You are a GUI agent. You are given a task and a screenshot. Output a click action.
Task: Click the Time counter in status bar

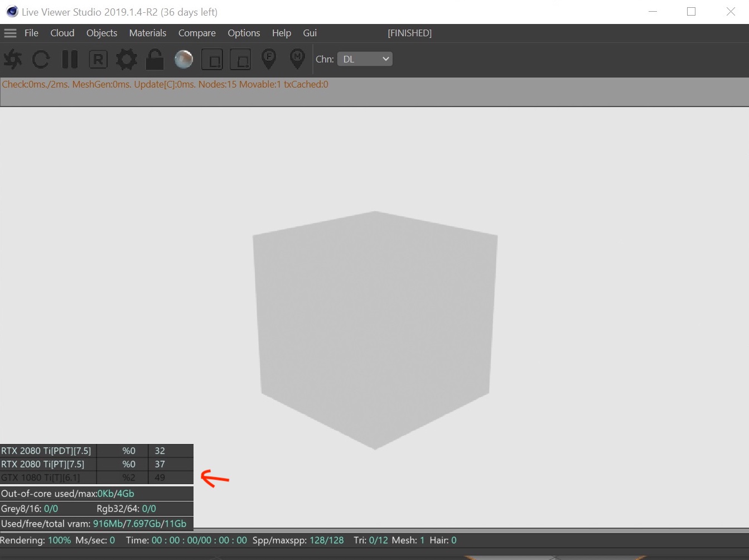pos(186,540)
